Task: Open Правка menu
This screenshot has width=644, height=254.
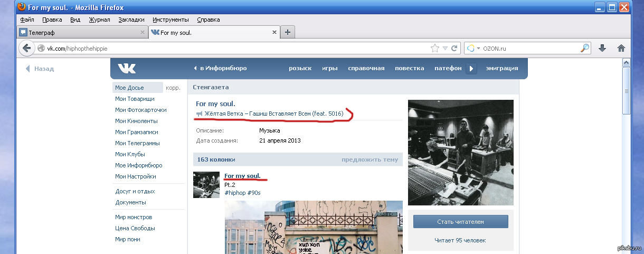Action: pyautogui.click(x=52, y=20)
